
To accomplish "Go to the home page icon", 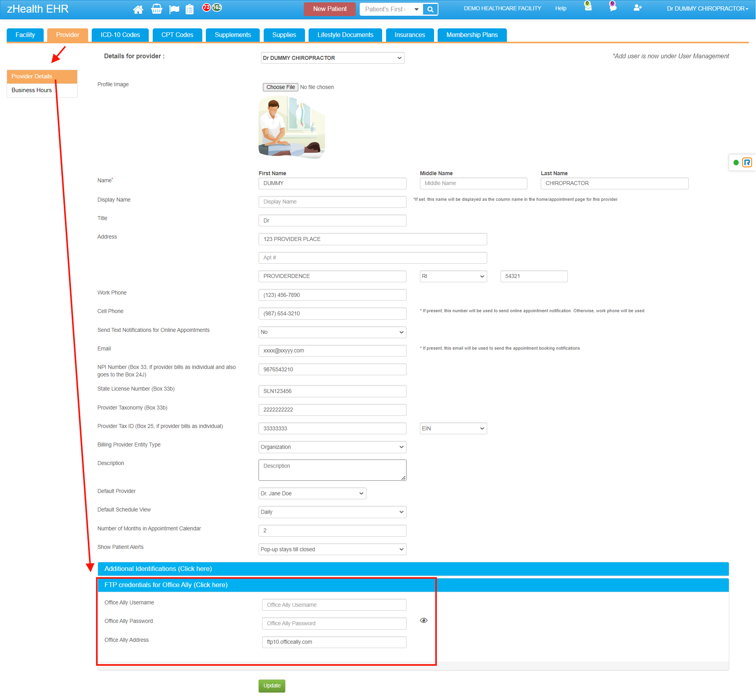I will [x=138, y=9].
